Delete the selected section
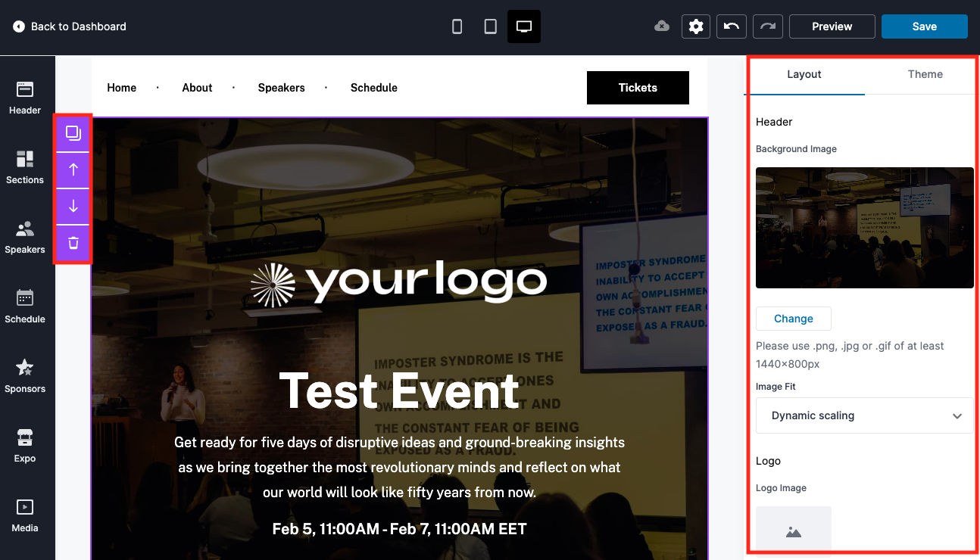The height and width of the screenshot is (560, 980). pyautogui.click(x=73, y=243)
